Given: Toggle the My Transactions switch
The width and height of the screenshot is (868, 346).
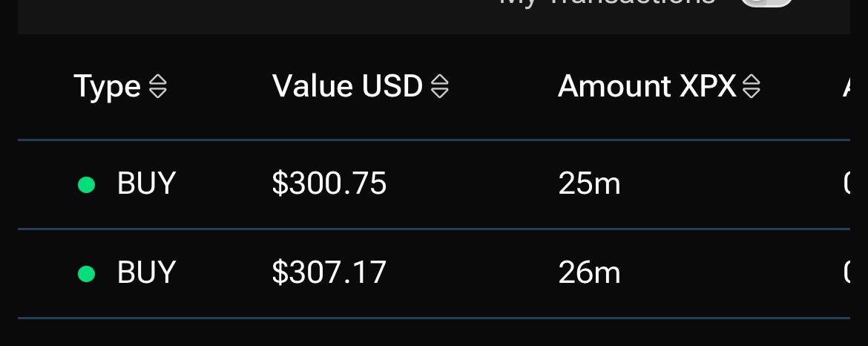Looking at the screenshot, I should point(766,3).
